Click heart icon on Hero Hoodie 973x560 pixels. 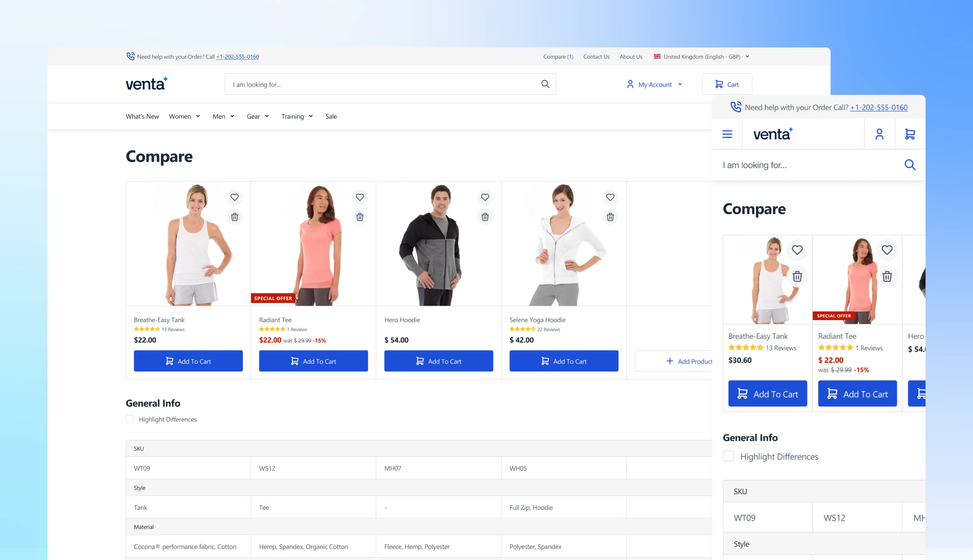[x=485, y=197]
